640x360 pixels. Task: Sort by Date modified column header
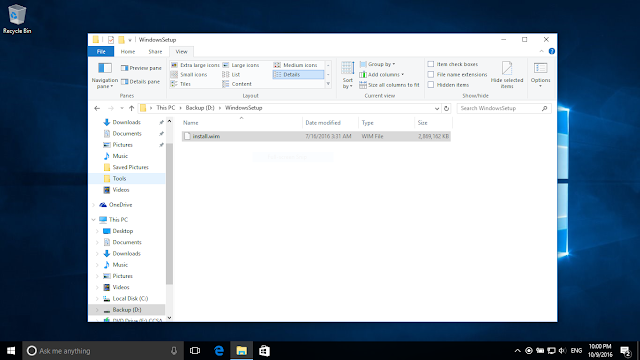click(331, 122)
